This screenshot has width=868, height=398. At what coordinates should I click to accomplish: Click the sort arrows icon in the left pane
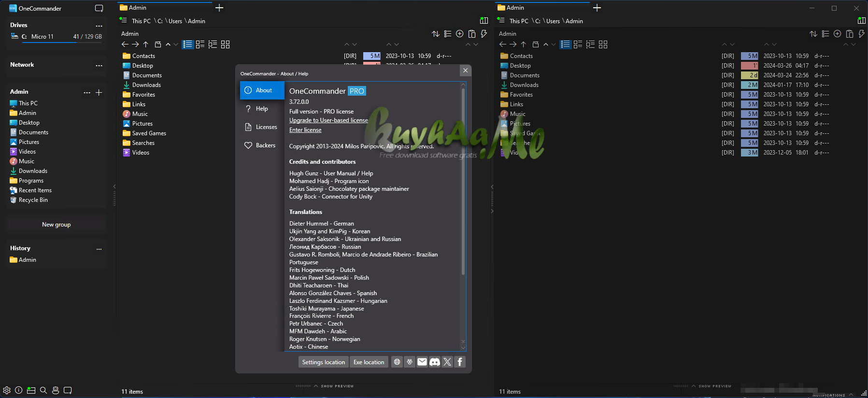(436, 34)
